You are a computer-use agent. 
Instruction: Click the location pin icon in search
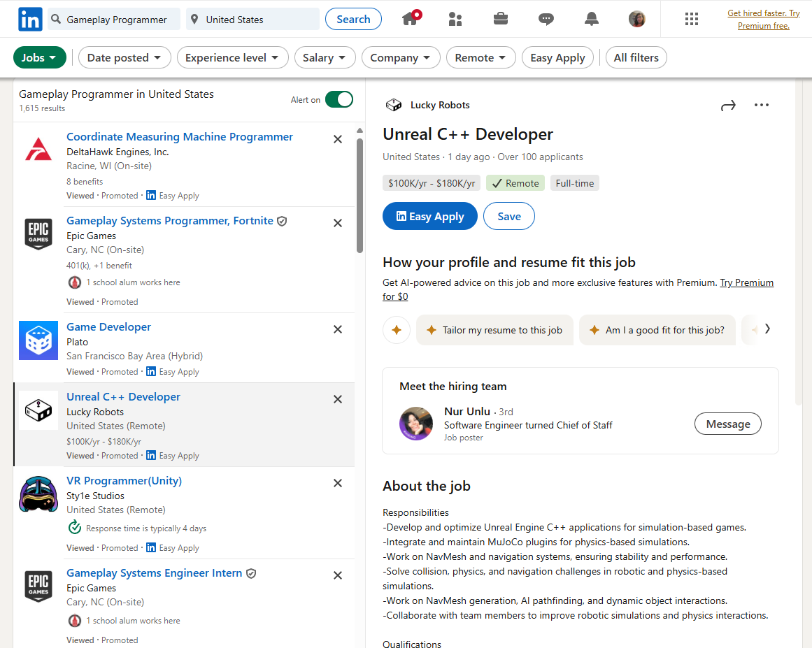click(194, 19)
